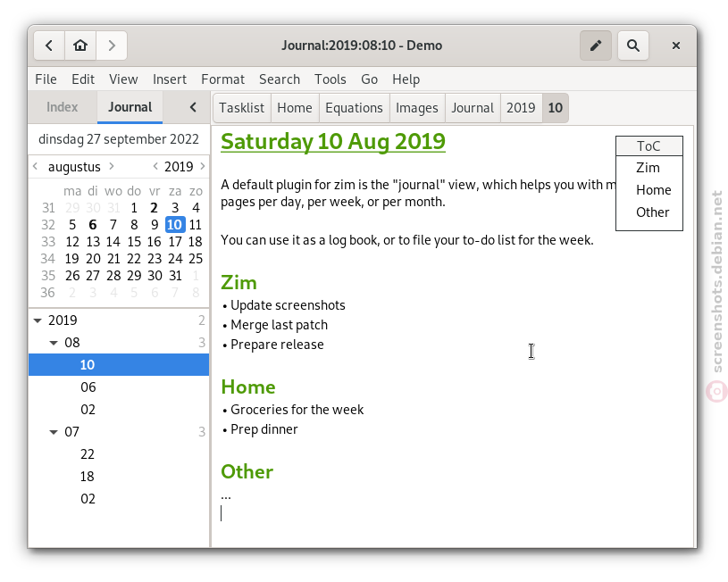Place cursor in Merge last patch bullet

tap(279, 325)
